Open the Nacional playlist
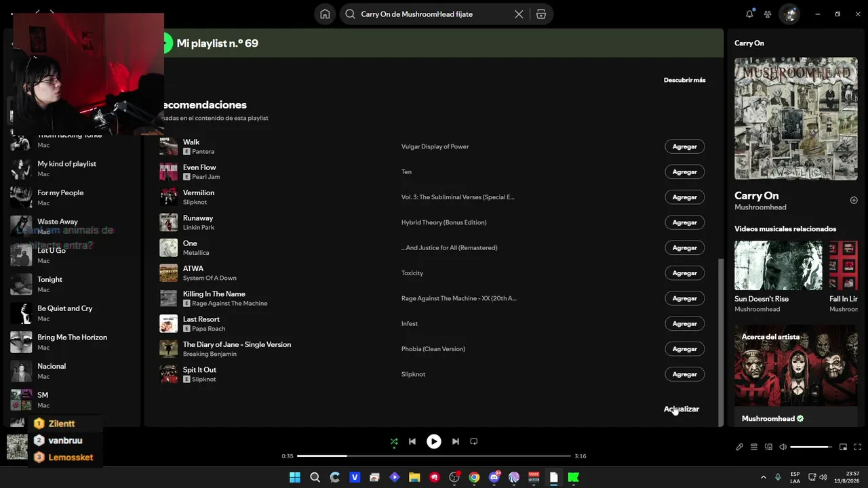Image resolution: width=868 pixels, height=488 pixels. (x=73, y=371)
